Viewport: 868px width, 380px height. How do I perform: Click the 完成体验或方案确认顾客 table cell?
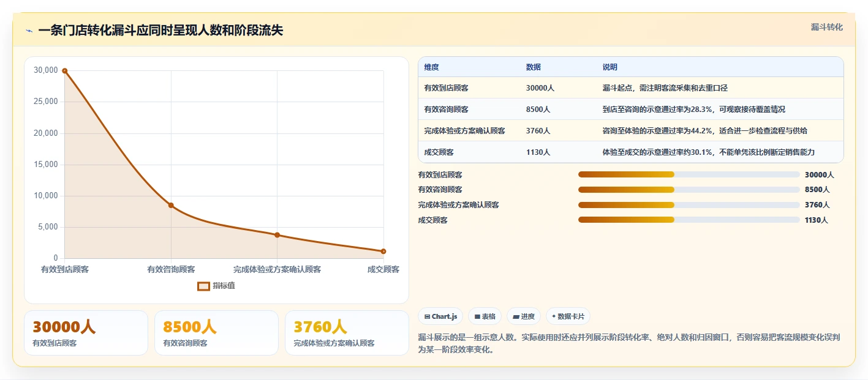coord(469,131)
